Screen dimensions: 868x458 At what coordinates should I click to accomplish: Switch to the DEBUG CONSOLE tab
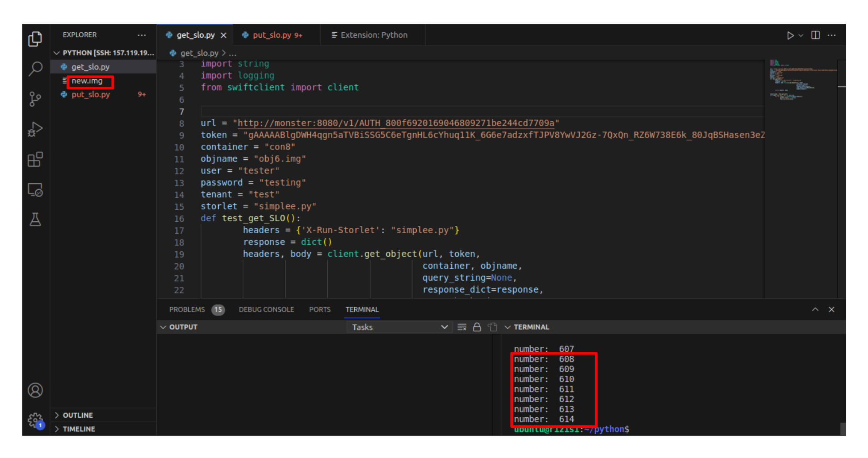coord(266,309)
